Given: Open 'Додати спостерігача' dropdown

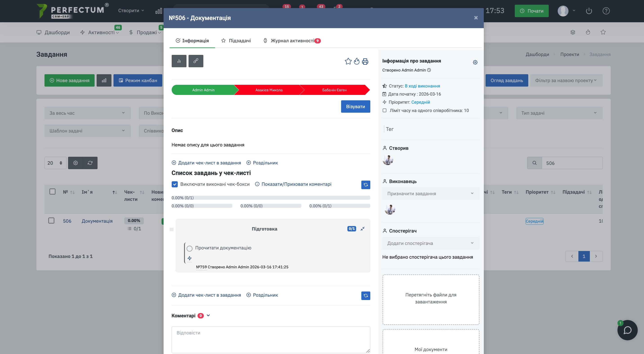Looking at the screenshot, I should click(431, 243).
